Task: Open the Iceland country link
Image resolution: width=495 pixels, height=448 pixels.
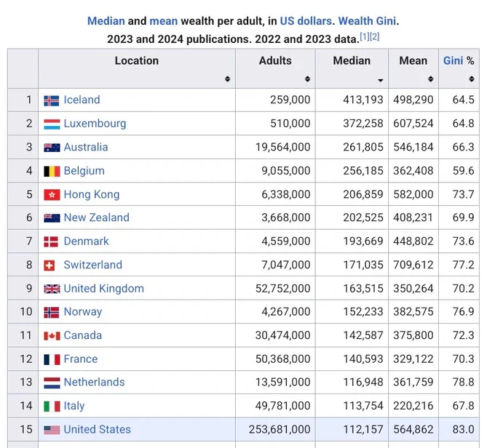Action: [x=82, y=100]
